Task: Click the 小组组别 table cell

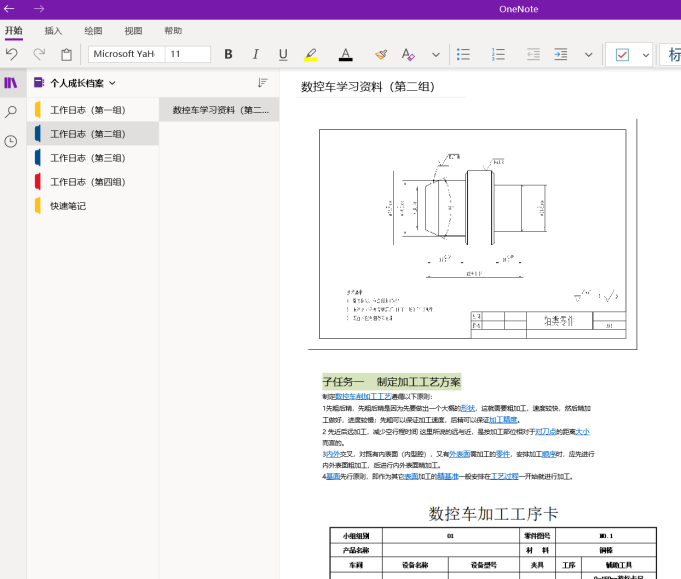Action: tap(356, 536)
